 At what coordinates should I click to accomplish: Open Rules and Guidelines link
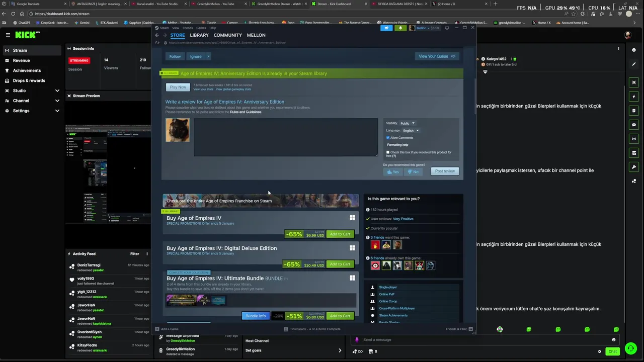coord(246,112)
